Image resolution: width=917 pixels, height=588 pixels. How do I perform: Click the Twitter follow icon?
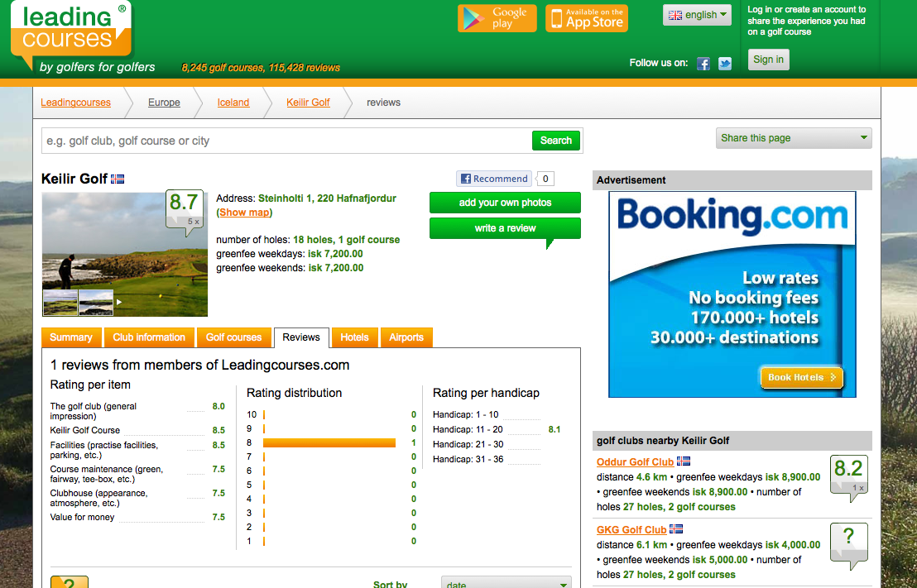[725, 64]
